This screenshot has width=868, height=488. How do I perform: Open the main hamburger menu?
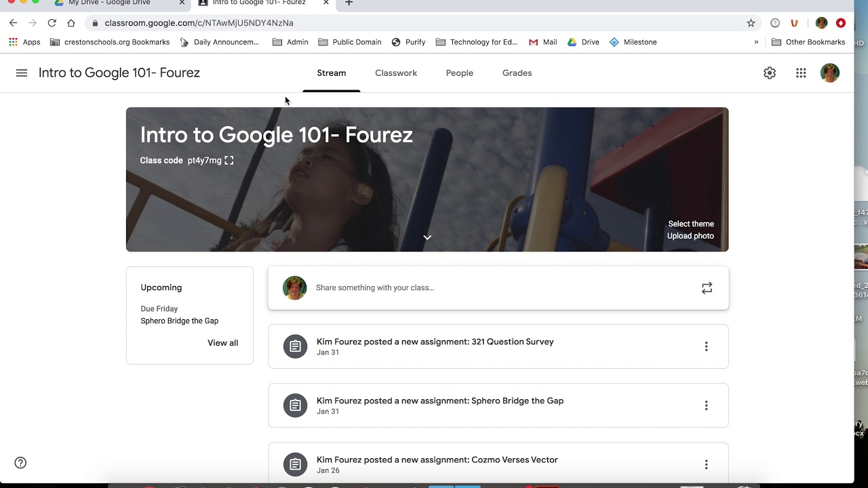coord(22,73)
